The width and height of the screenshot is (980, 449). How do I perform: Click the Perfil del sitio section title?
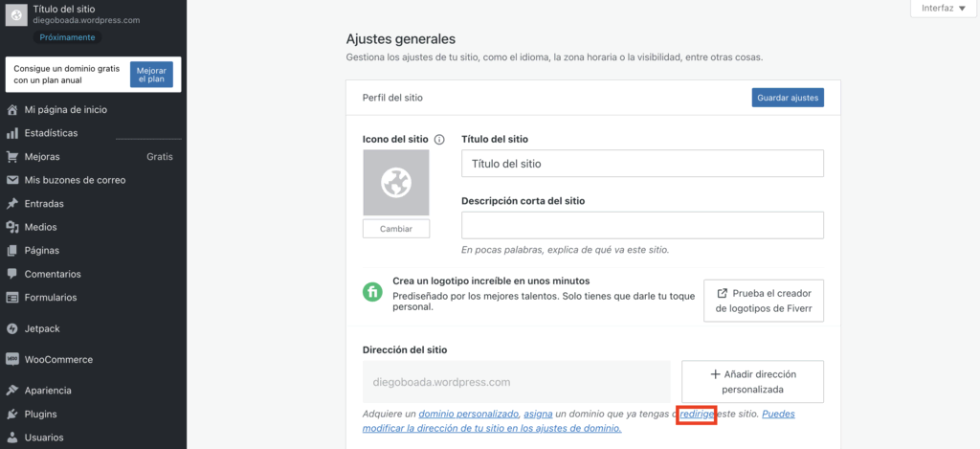[392, 99]
